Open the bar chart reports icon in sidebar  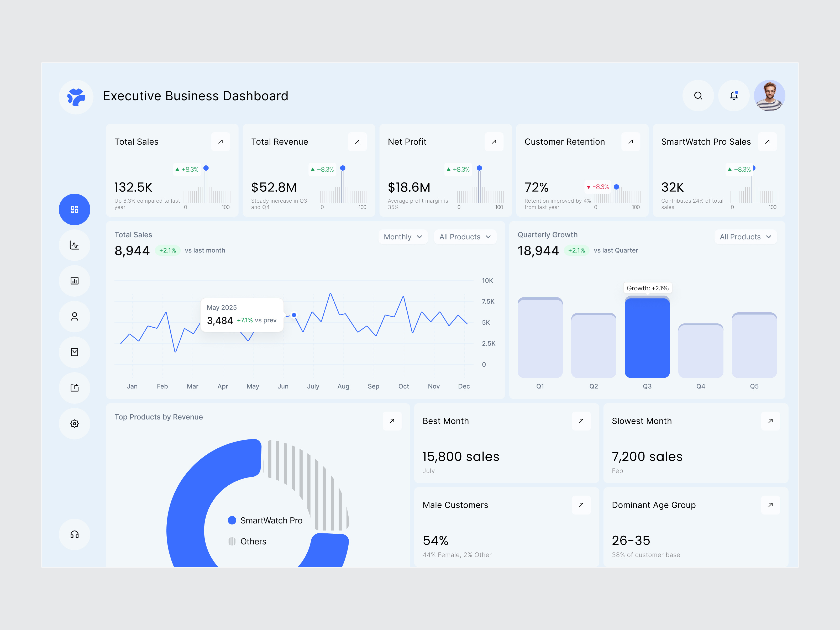pos(75,281)
